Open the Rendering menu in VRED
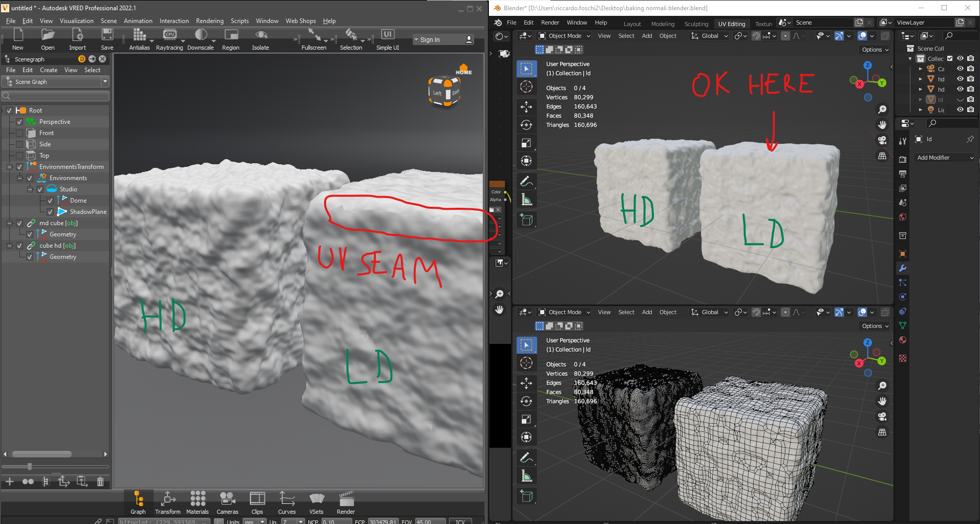This screenshot has height=524, width=980. [x=209, y=21]
